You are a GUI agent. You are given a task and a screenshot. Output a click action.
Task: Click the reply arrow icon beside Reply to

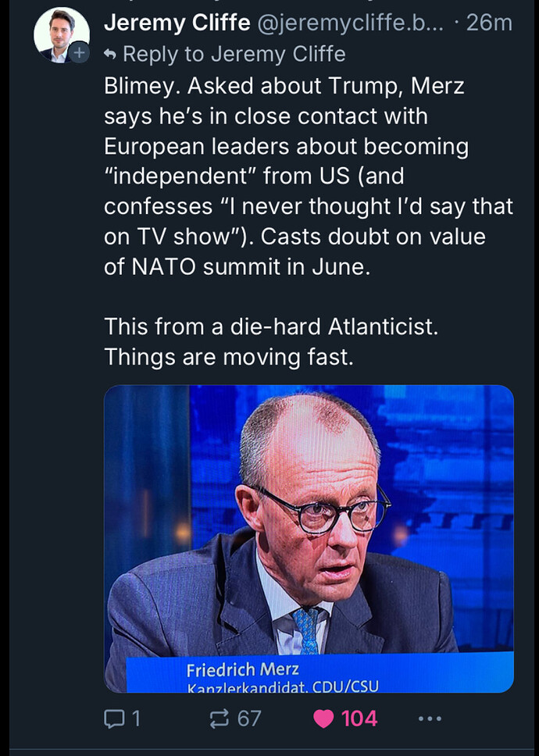110,55
